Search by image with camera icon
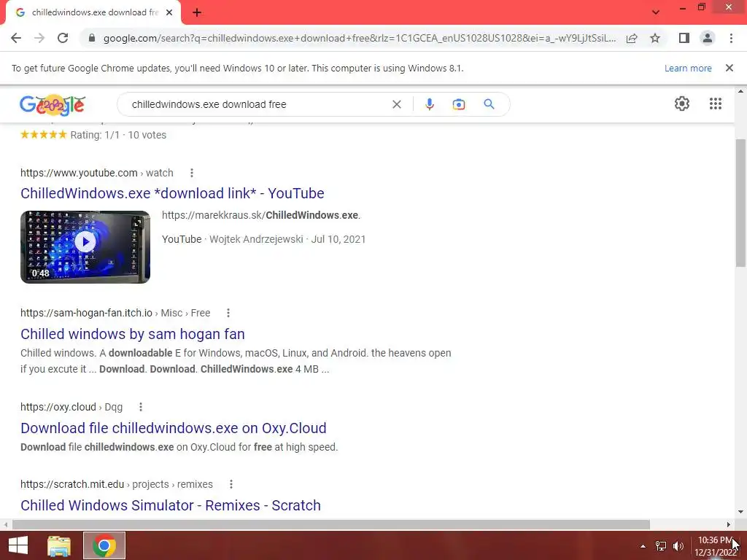The image size is (747, 560). click(x=458, y=104)
